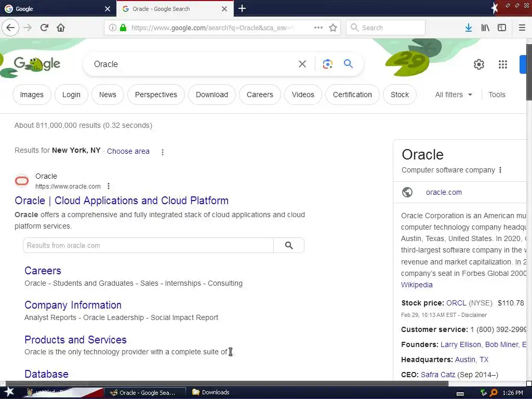The width and height of the screenshot is (532, 399).
Task: Apply the Download filter chip
Action: [212, 95]
